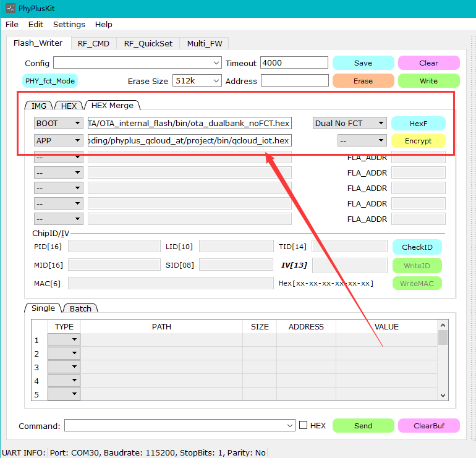Screen dimensions: 476x458
Task: Click the TID[14] input field
Action: pos(350,246)
